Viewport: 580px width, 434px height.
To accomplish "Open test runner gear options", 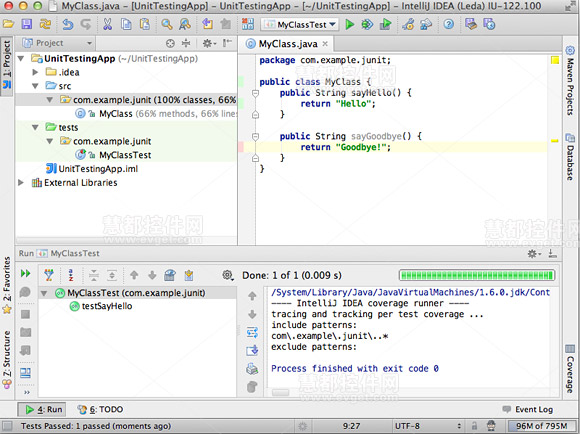I will point(227,275).
